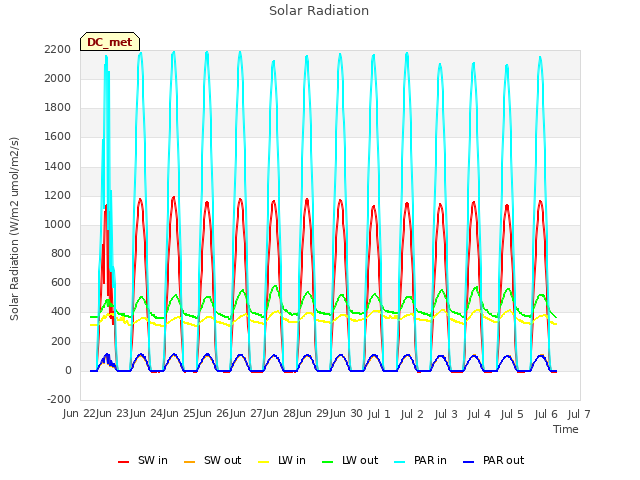
Task: Click the Jul 4 x-axis date label
Action: tap(479, 414)
